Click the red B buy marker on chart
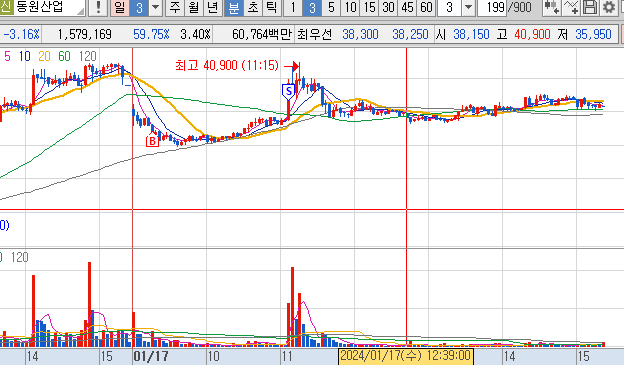Viewport: 624px width, 365px height. click(x=152, y=141)
